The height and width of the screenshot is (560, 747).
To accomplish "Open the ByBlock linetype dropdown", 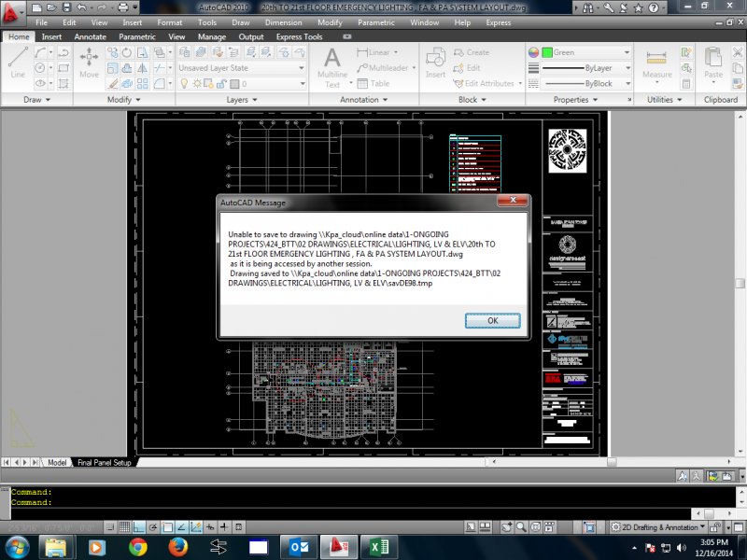I will (x=586, y=84).
